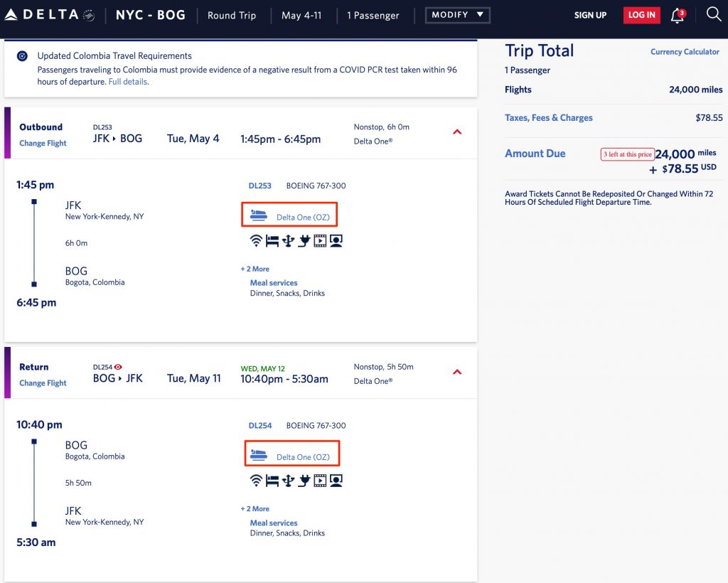728x583 pixels.
Task: Collapse the Return flight details chevron
Action: pos(457,372)
